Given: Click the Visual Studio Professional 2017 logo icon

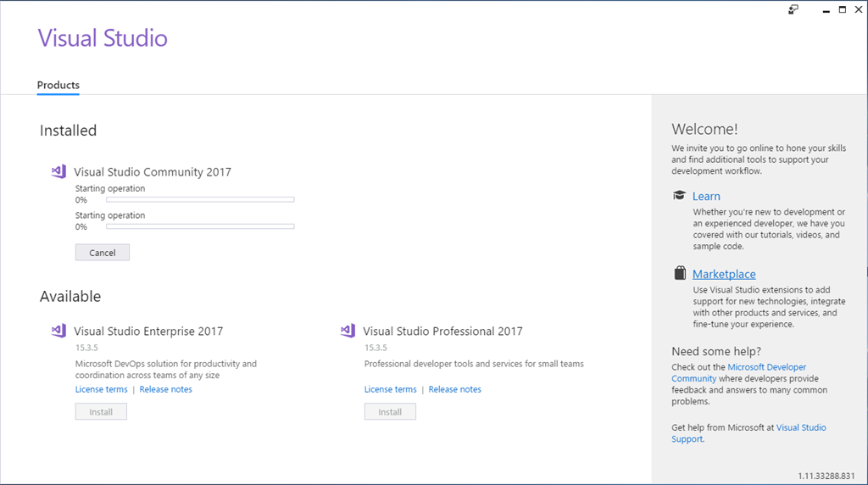Looking at the screenshot, I should point(348,331).
